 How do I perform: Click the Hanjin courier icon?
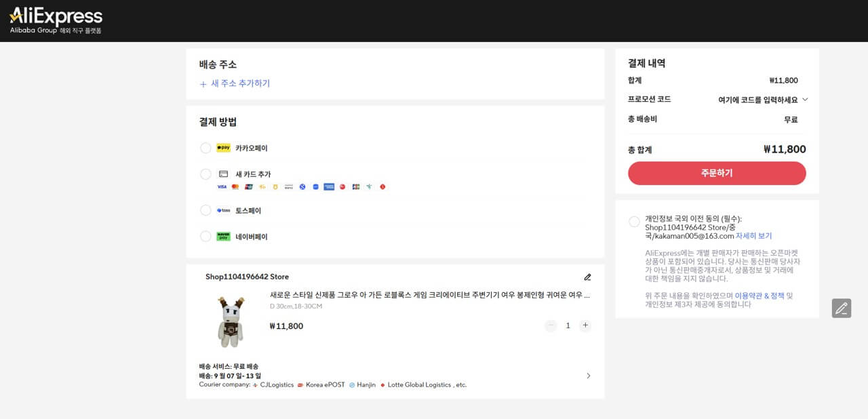(352, 385)
